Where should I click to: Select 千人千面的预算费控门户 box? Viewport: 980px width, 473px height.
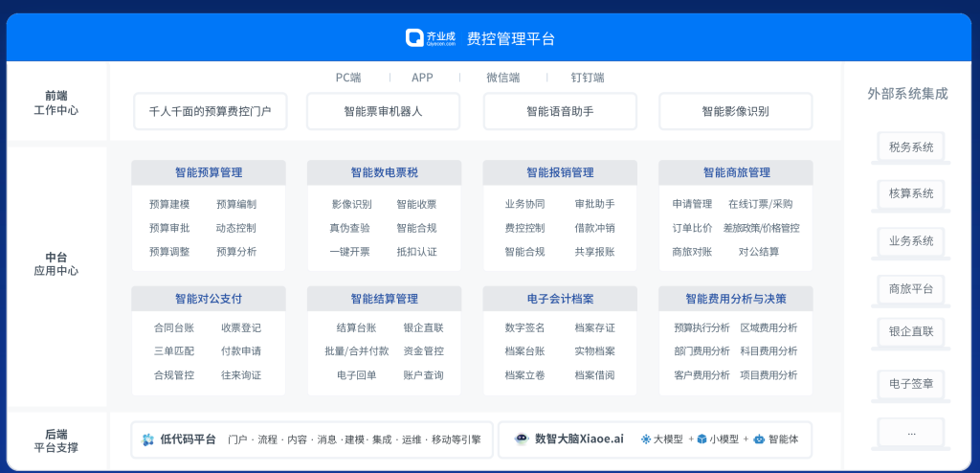tap(210, 111)
